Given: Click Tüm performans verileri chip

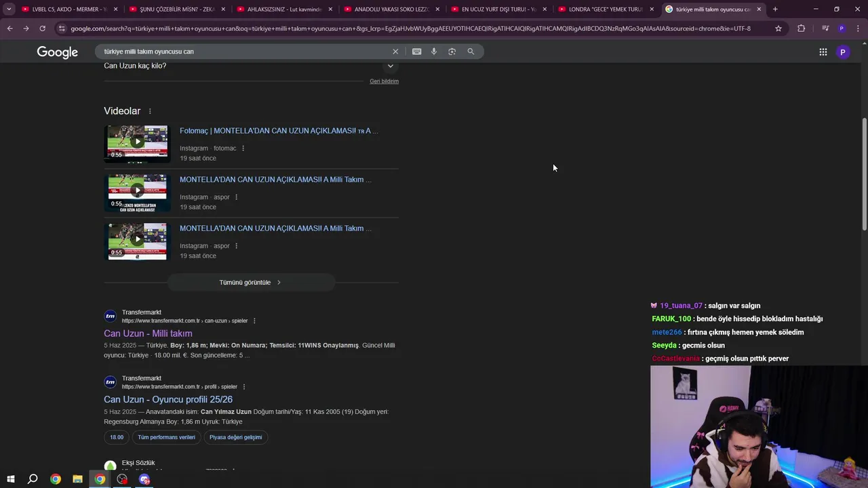Looking at the screenshot, I should tap(166, 437).
